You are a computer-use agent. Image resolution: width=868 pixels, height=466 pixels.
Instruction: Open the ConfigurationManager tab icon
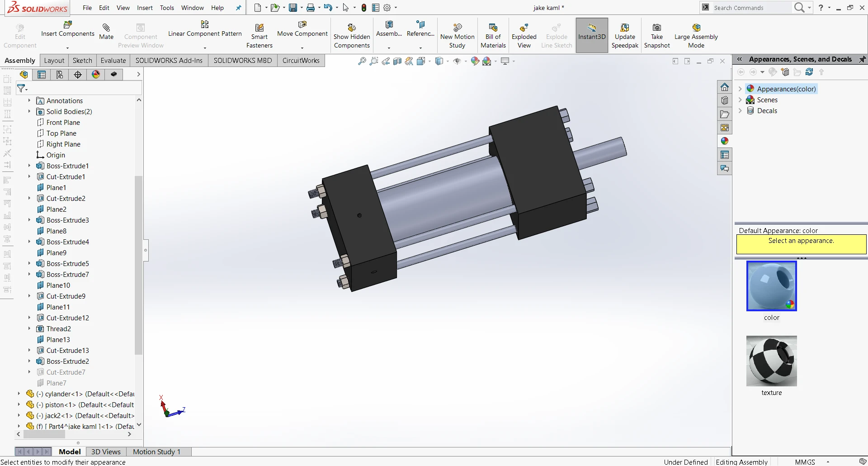pos(60,75)
